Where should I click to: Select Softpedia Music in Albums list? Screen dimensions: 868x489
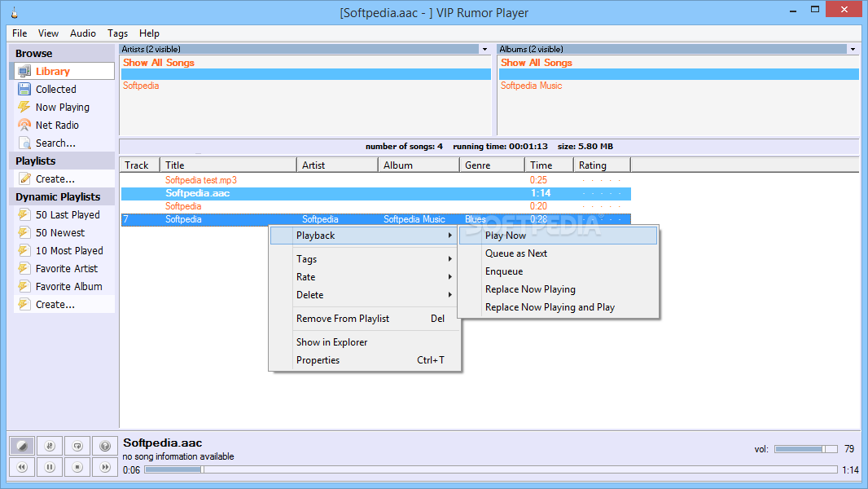532,86
